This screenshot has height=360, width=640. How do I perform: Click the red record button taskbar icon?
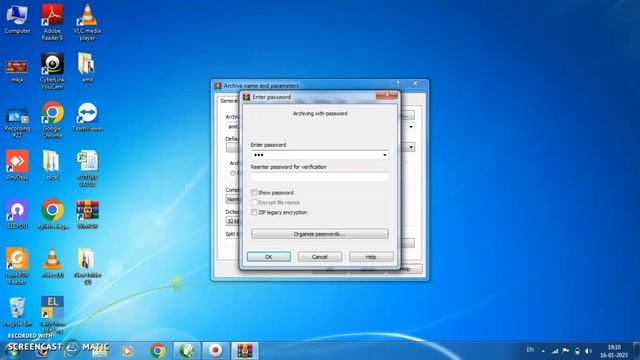[216, 351]
